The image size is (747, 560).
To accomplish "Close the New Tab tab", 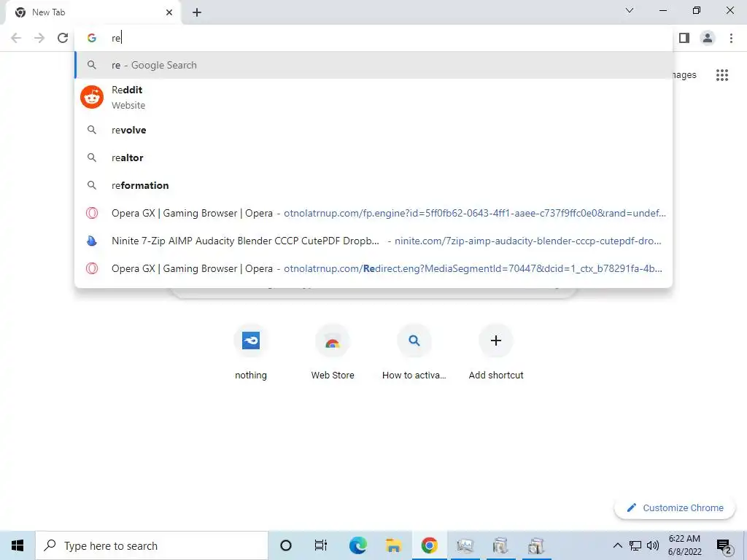I will coord(169,12).
